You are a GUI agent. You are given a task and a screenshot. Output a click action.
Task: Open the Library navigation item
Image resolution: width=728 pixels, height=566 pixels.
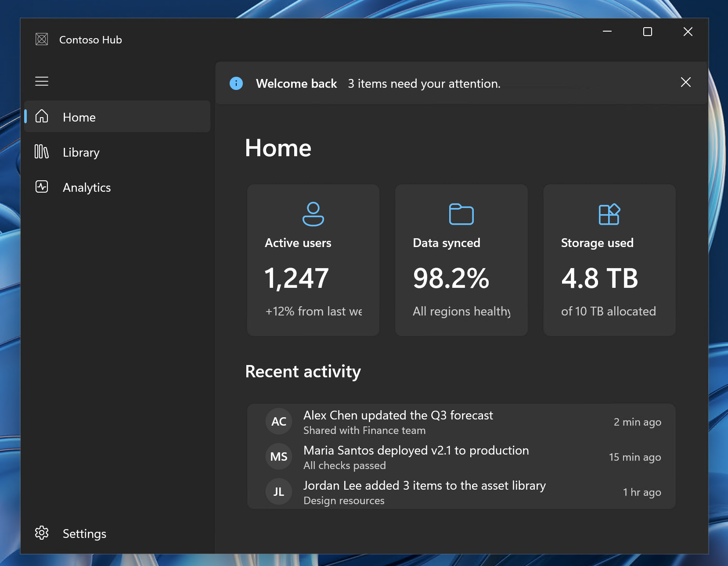pyautogui.click(x=117, y=152)
